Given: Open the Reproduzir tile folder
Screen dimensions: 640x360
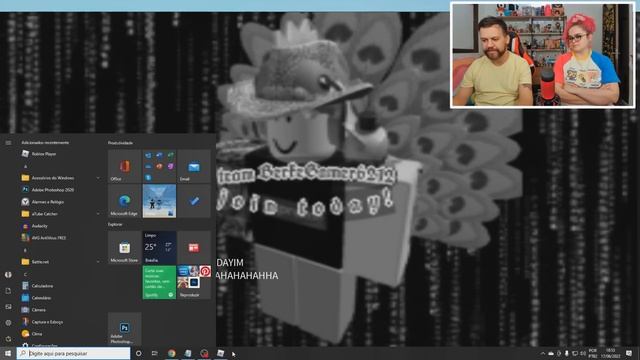Looking at the screenshot, I should [x=194, y=282].
